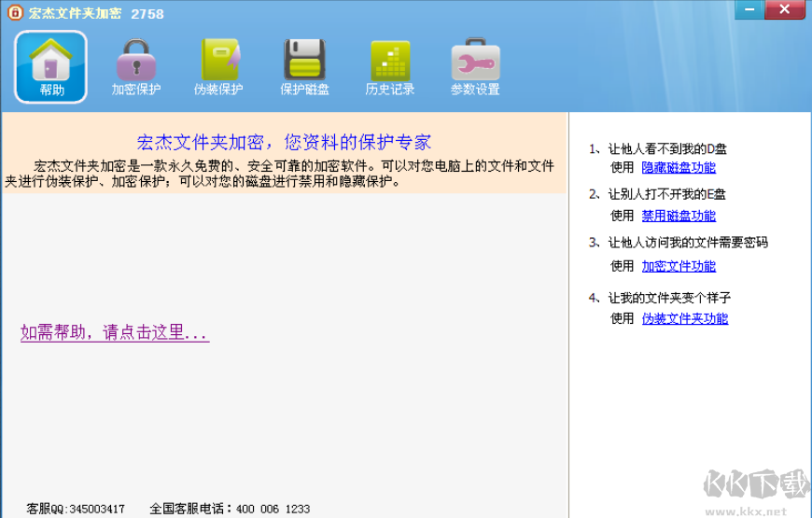
Task: Click the headline 宏杰文件夹加密，您资料的保护专家
Action: 284,142
